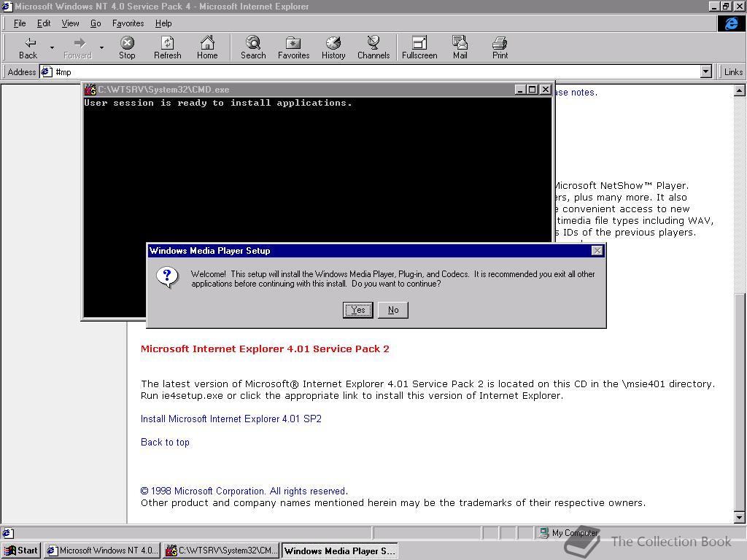This screenshot has height=560, width=747.
Task: Click the 1998 Microsoft Corporation copyright link
Action: point(244,491)
